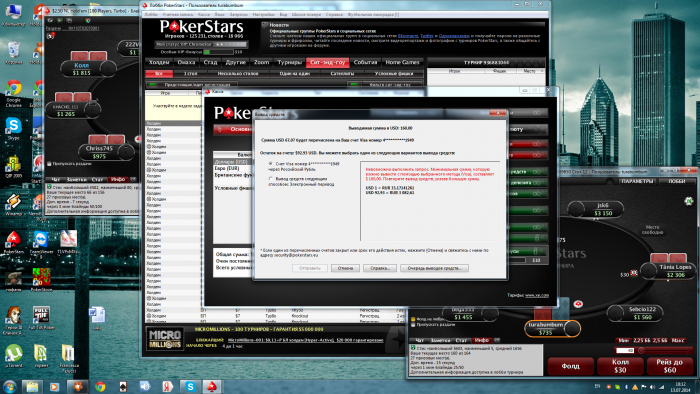Click Skype icon in Windows taskbar
Screen dimensions: 700x394
(190, 386)
